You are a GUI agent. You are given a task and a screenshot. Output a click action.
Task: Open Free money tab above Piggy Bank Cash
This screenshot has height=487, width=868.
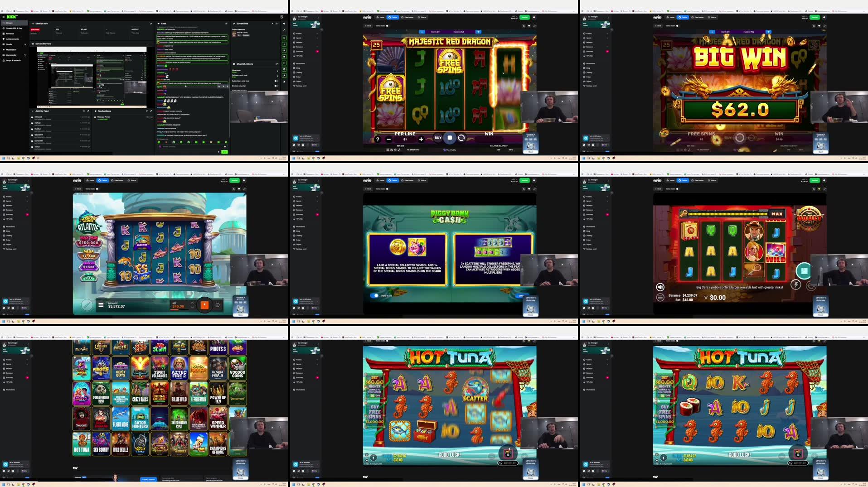(x=407, y=180)
